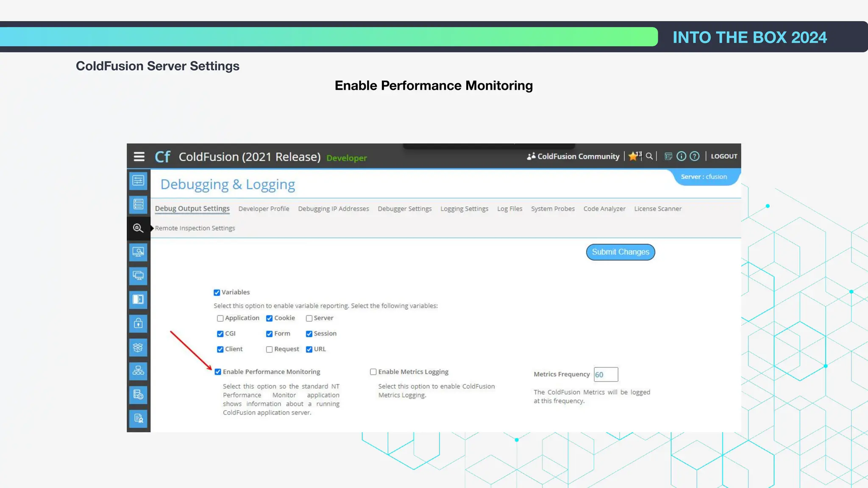Open the Security padlock sidebar icon
This screenshot has height=488, width=868.
(x=138, y=324)
